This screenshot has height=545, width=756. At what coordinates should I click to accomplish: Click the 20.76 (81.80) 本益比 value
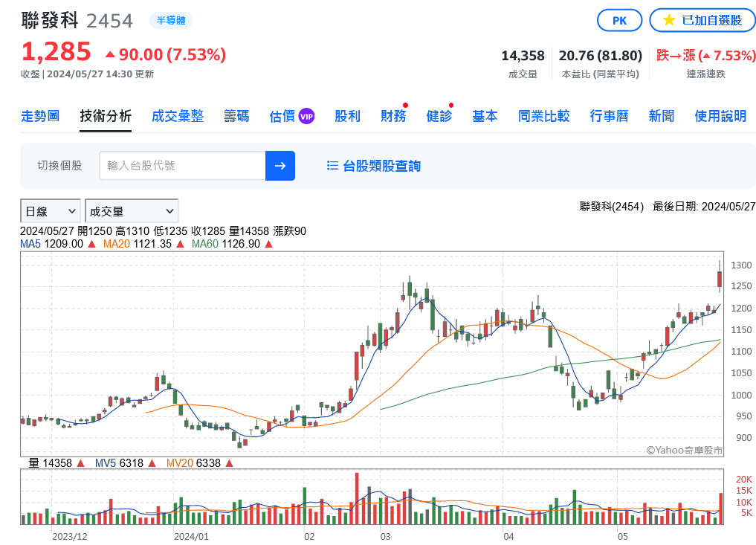point(601,56)
